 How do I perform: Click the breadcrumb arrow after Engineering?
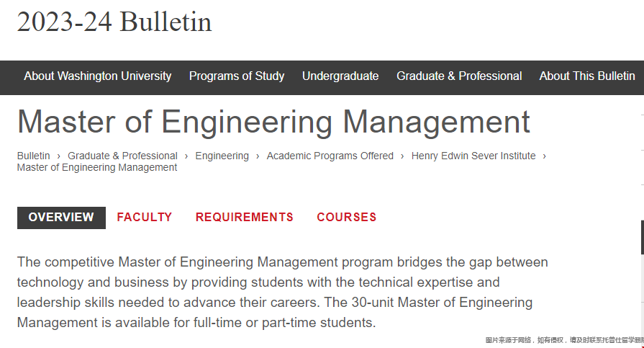click(258, 156)
